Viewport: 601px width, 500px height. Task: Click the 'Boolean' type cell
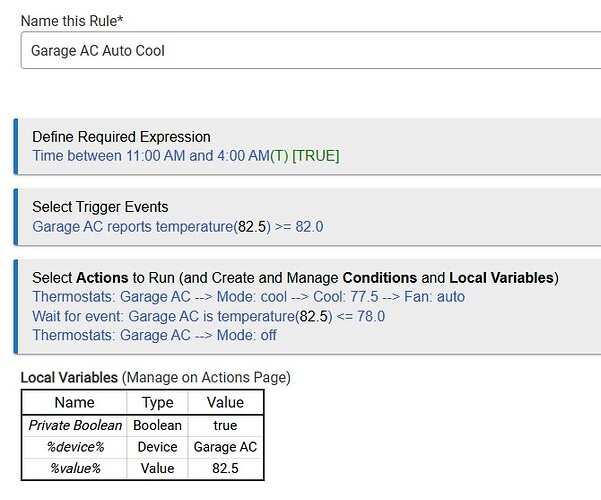point(157,425)
